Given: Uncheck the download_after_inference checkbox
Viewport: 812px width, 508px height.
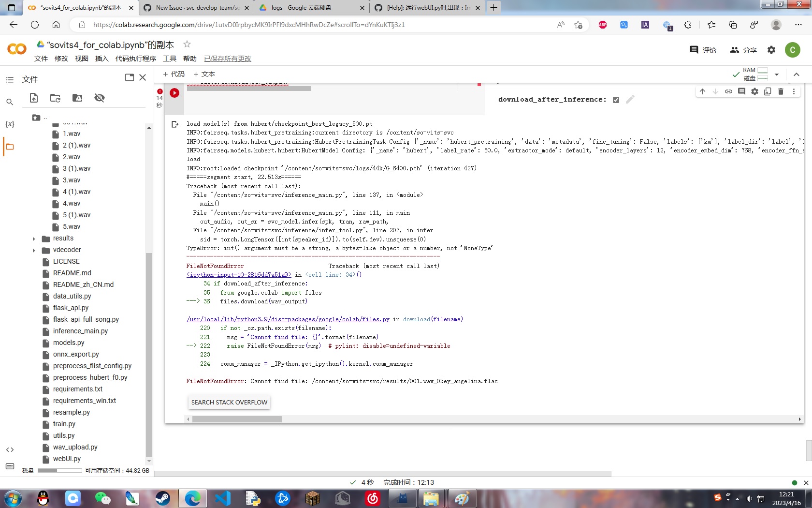Looking at the screenshot, I should 616,99.
